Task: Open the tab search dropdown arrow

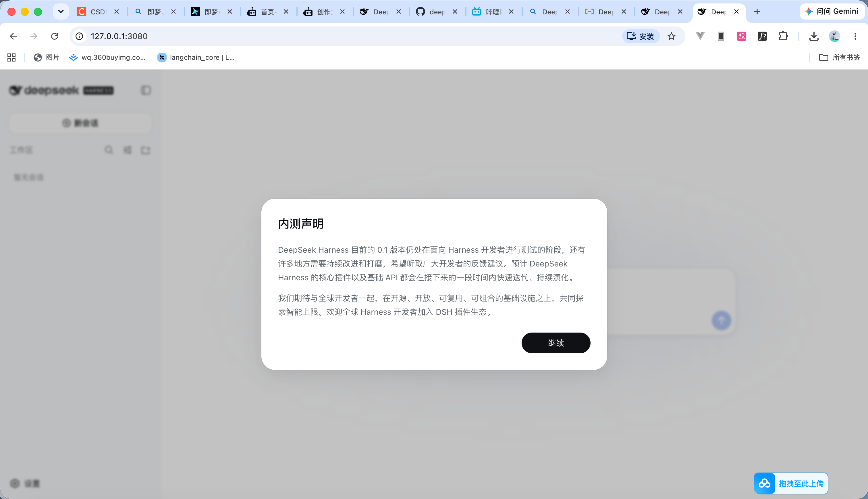Action: (x=61, y=12)
